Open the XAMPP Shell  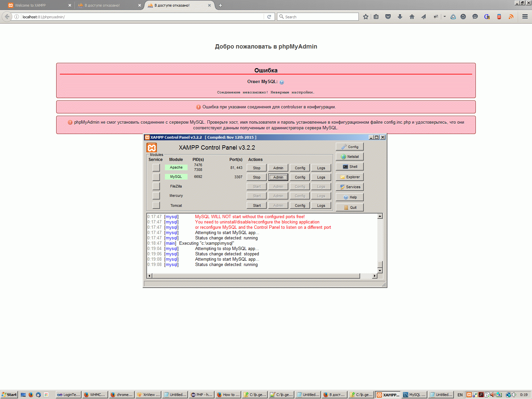click(350, 167)
